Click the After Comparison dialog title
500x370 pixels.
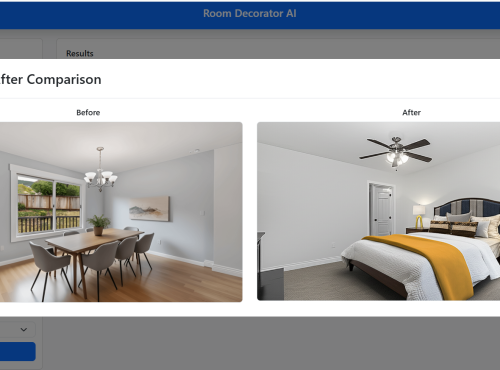click(x=51, y=79)
